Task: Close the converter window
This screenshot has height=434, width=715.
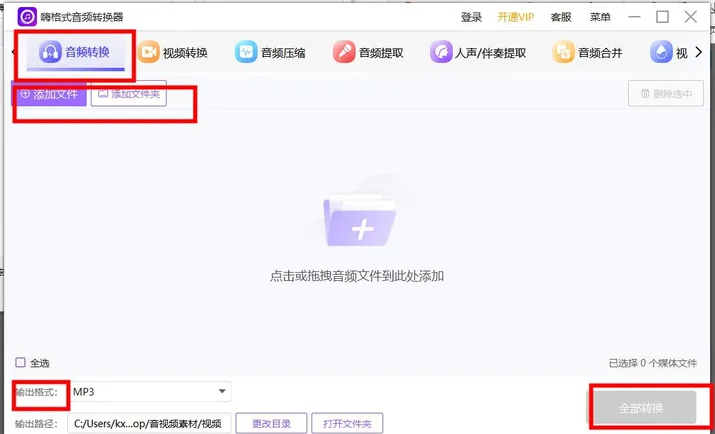Action: 691,17
